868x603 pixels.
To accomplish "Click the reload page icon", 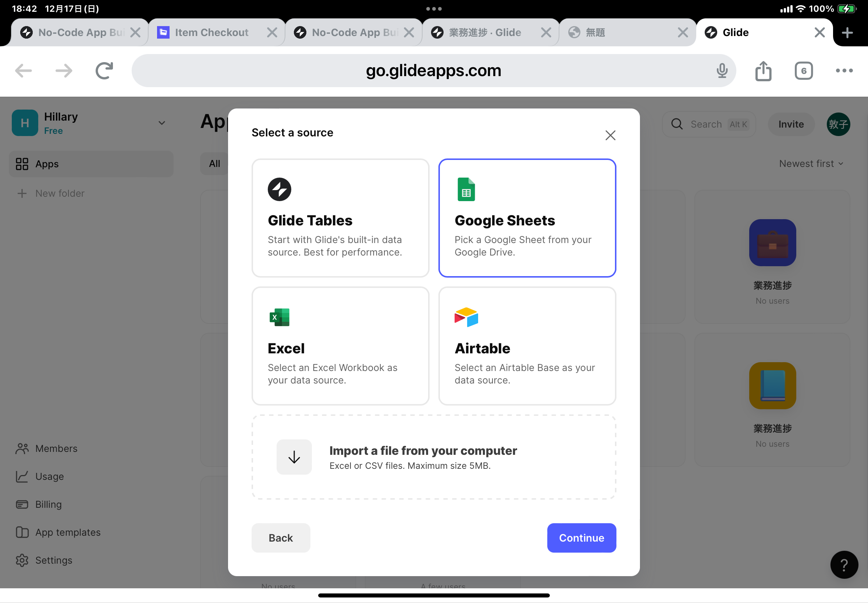I will (104, 71).
